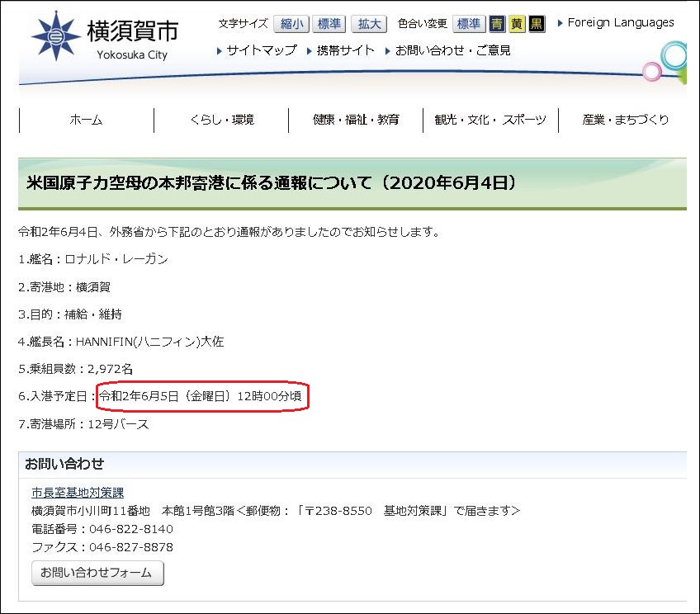This screenshot has width=700, height=614.
Task: Open the 観光・文化・スポーツ navigation tab
Action: click(x=490, y=120)
